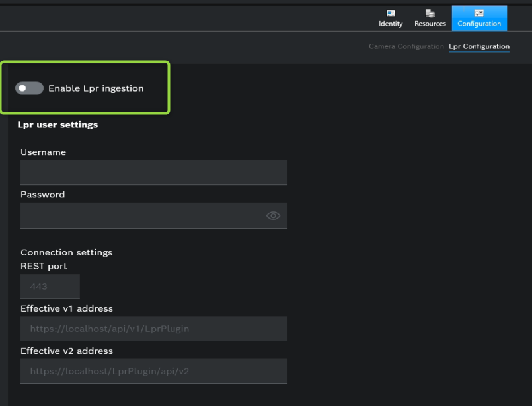The width and height of the screenshot is (532, 406).
Task: Click the Lpr user settings heading
Action: (x=59, y=125)
